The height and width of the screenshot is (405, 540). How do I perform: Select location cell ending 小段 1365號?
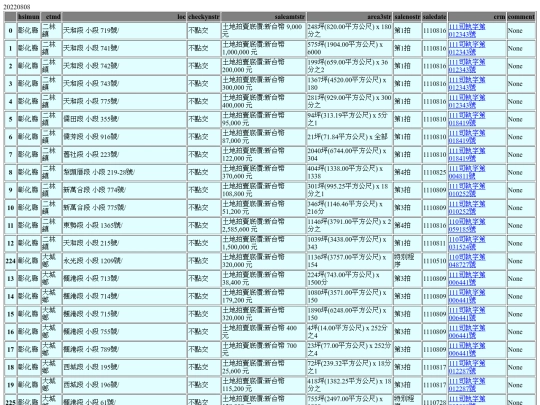coord(124,226)
